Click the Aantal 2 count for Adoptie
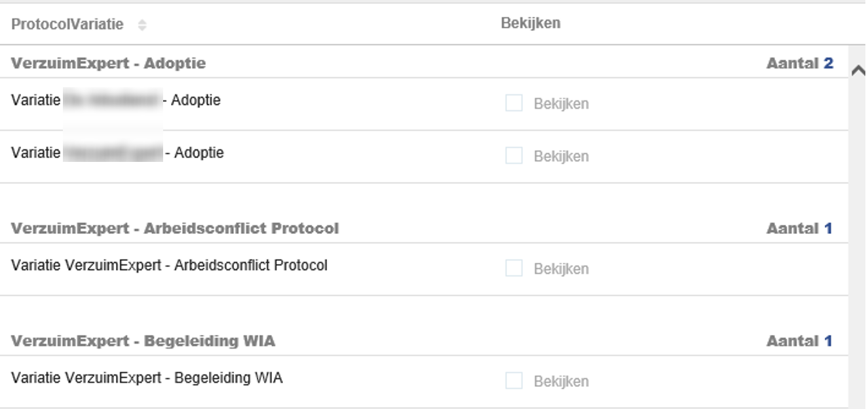The image size is (868, 409). (799, 63)
